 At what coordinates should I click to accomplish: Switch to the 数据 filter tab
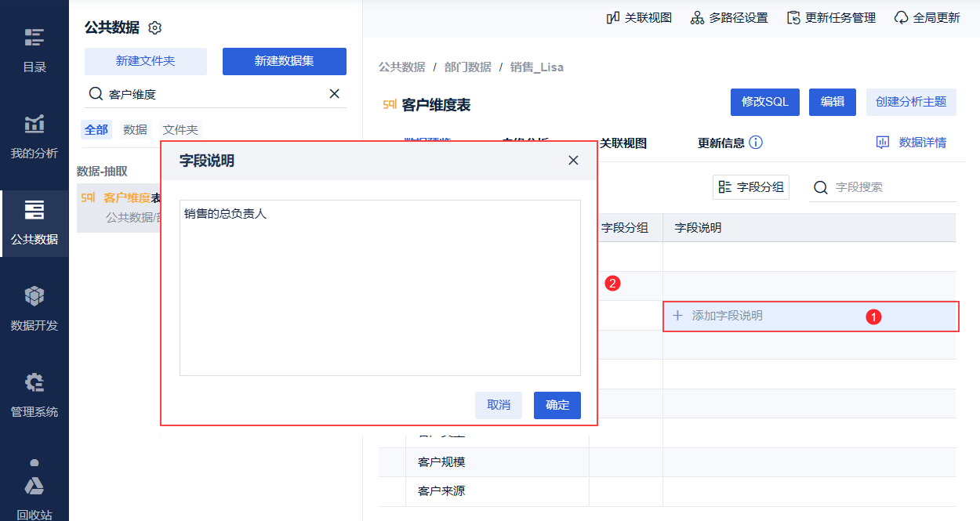pos(135,130)
